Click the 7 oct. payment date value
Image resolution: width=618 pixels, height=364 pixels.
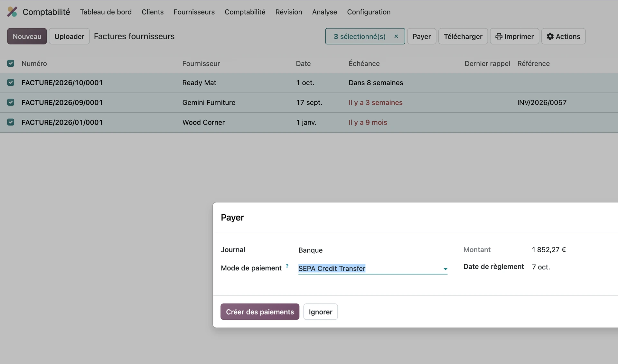pyautogui.click(x=541, y=267)
